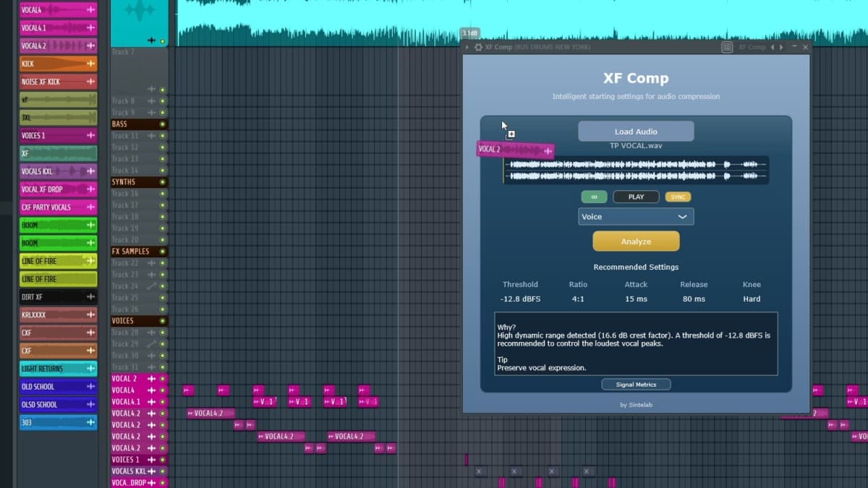Click the audio icon on Track 28

point(152,333)
